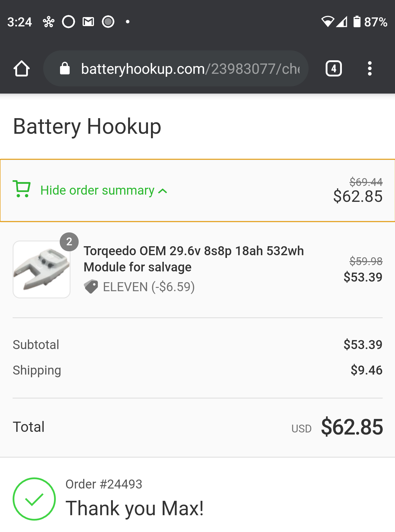Open the three-dot browser menu
The width and height of the screenshot is (395, 532).
click(x=369, y=69)
